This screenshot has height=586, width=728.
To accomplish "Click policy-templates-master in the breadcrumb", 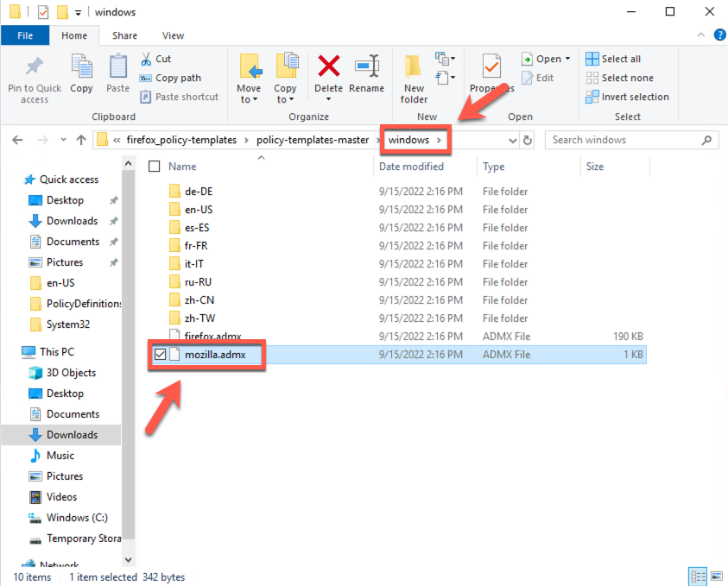I will click(x=313, y=140).
